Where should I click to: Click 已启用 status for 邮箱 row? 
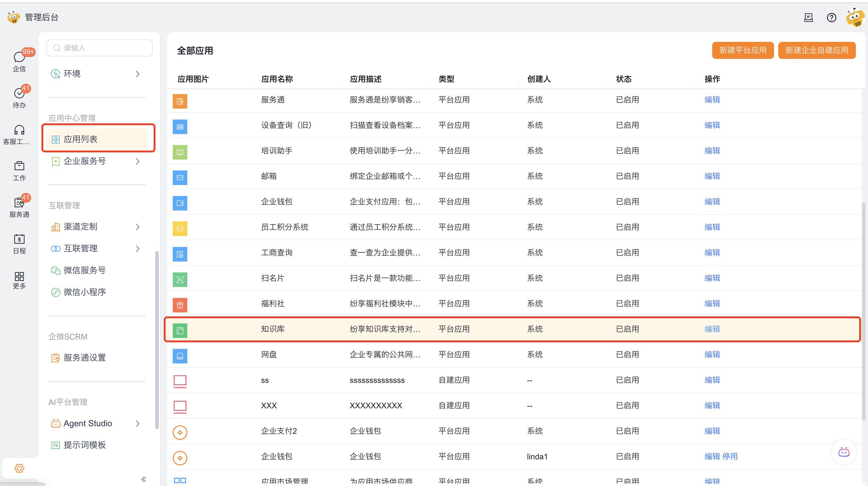click(627, 176)
